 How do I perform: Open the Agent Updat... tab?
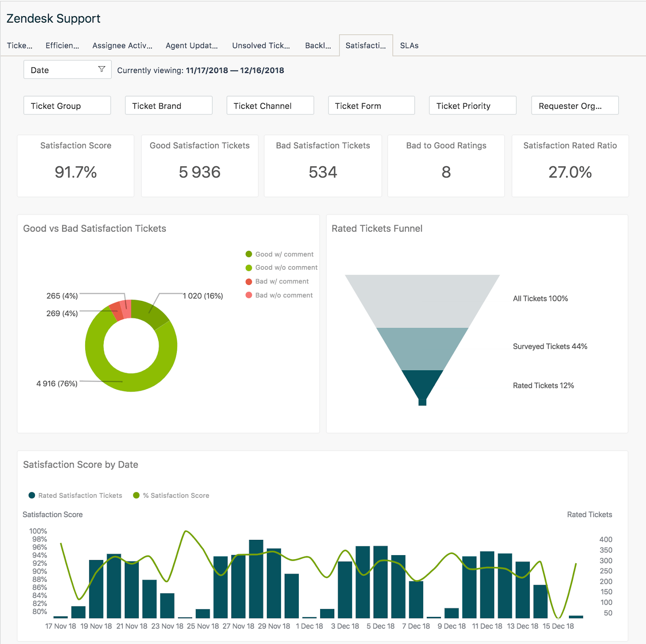(192, 46)
